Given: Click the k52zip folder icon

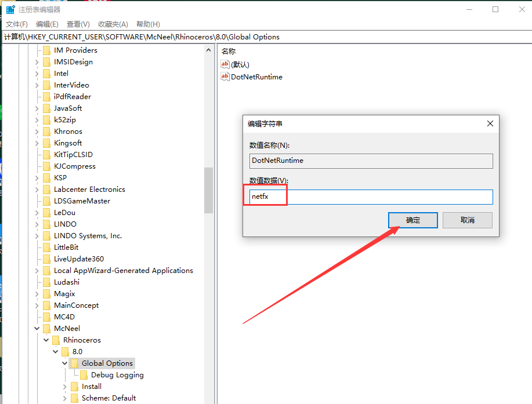Looking at the screenshot, I should coord(47,120).
